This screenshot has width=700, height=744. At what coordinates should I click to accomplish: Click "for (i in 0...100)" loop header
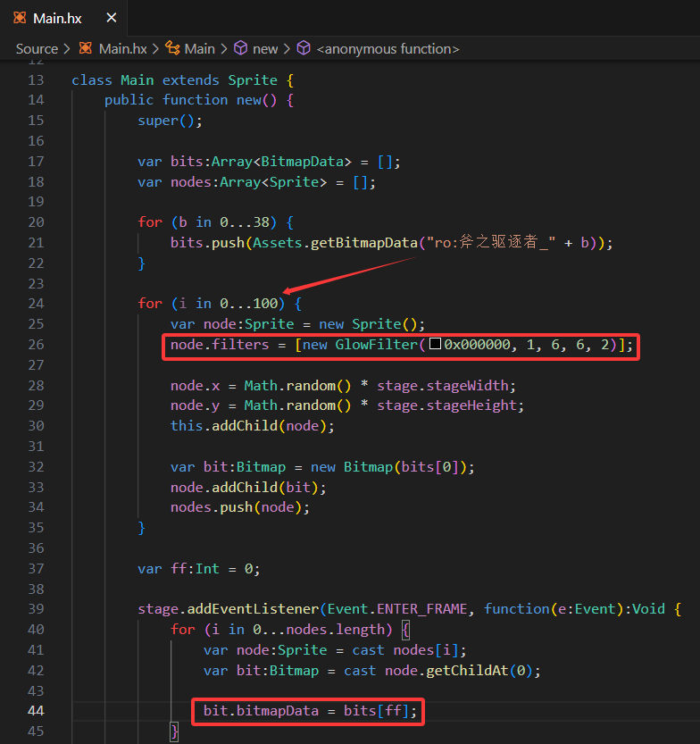(212, 303)
